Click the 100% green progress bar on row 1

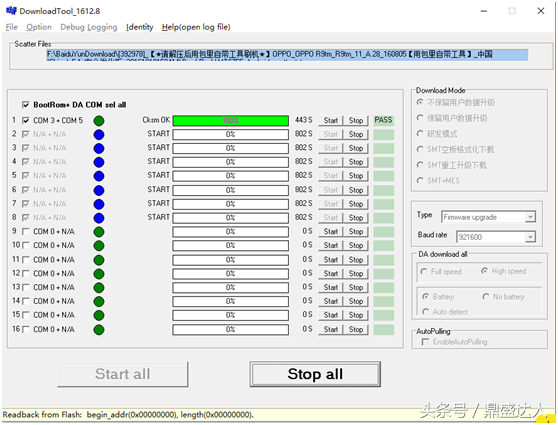coord(231,121)
